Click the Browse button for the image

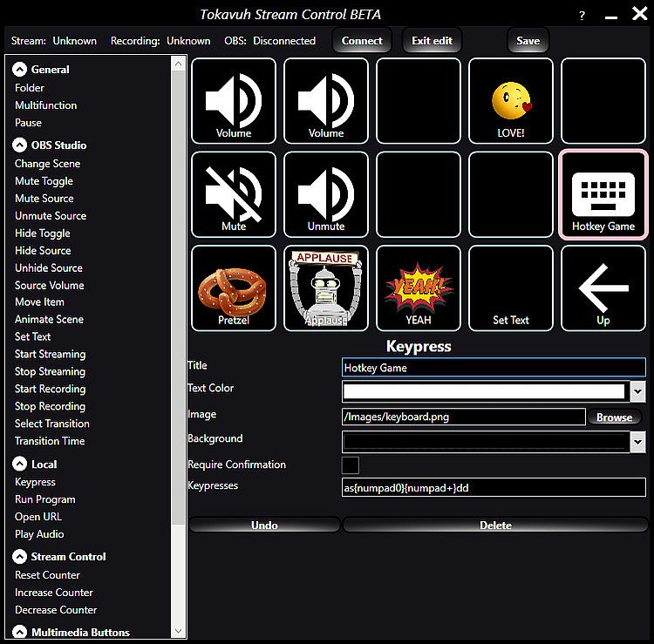[614, 417]
